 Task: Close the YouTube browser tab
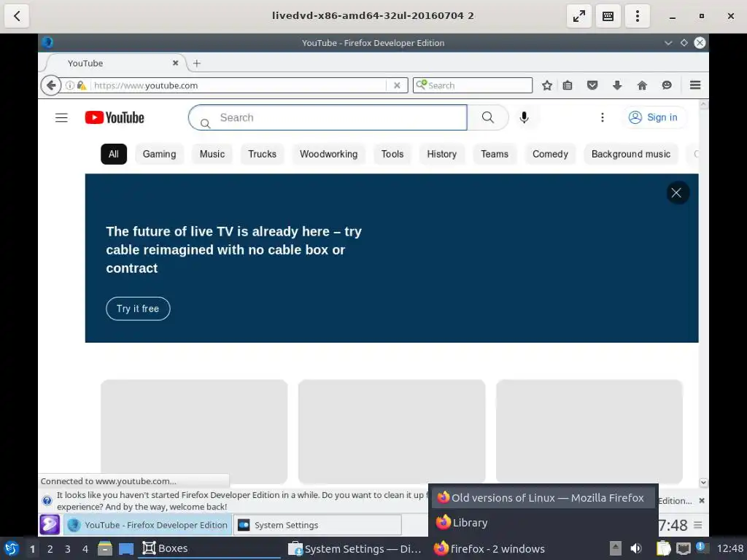tap(175, 63)
